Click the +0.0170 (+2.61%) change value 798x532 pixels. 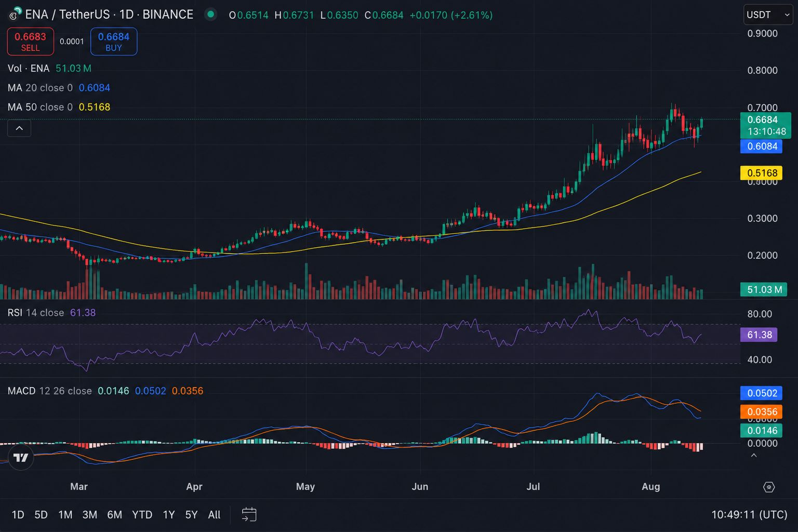click(x=451, y=15)
